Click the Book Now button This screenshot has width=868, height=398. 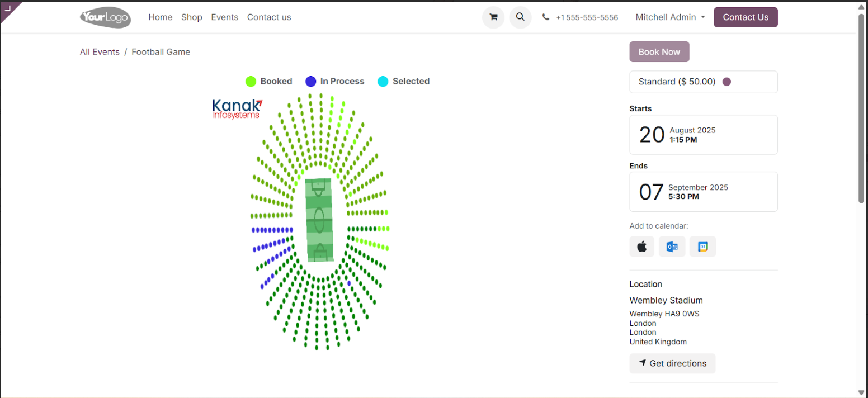click(x=659, y=51)
